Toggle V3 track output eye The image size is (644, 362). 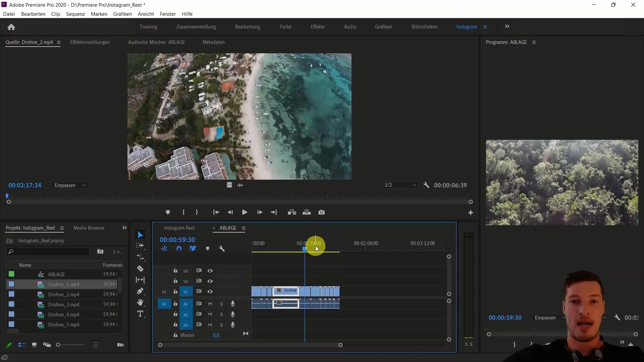(210, 271)
